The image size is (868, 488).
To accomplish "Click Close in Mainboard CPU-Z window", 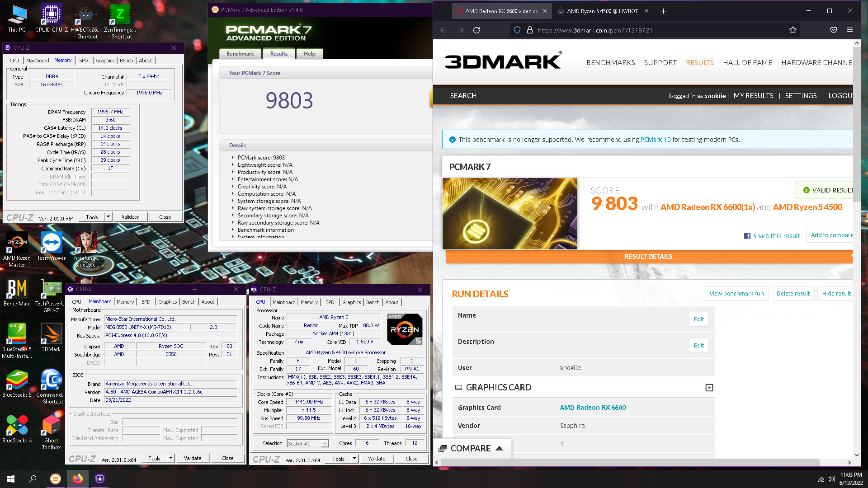I will pos(227,458).
